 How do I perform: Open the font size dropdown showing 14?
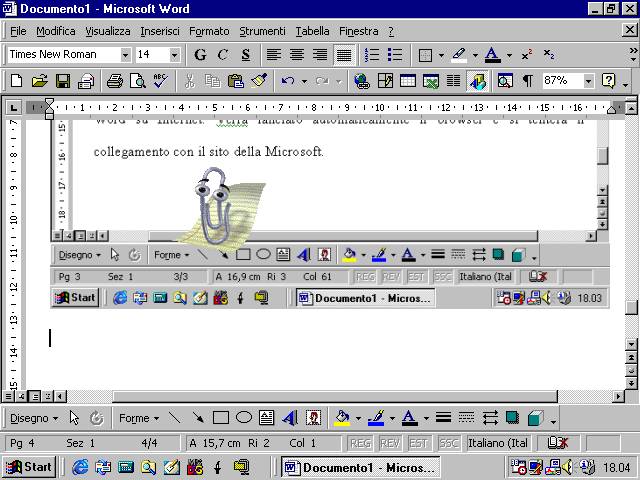pyautogui.click(x=174, y=55)
